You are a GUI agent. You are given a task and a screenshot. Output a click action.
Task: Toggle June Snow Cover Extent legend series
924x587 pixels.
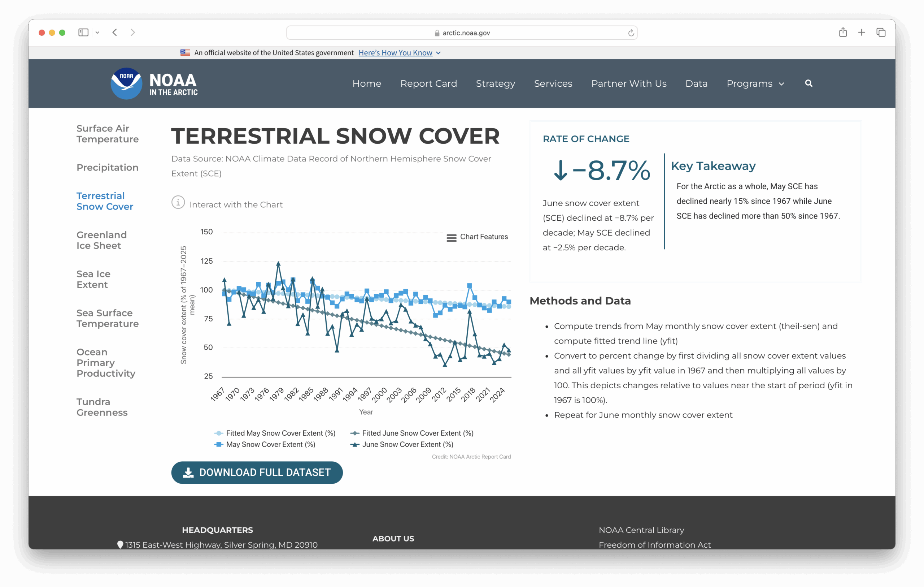coord(407,444)
